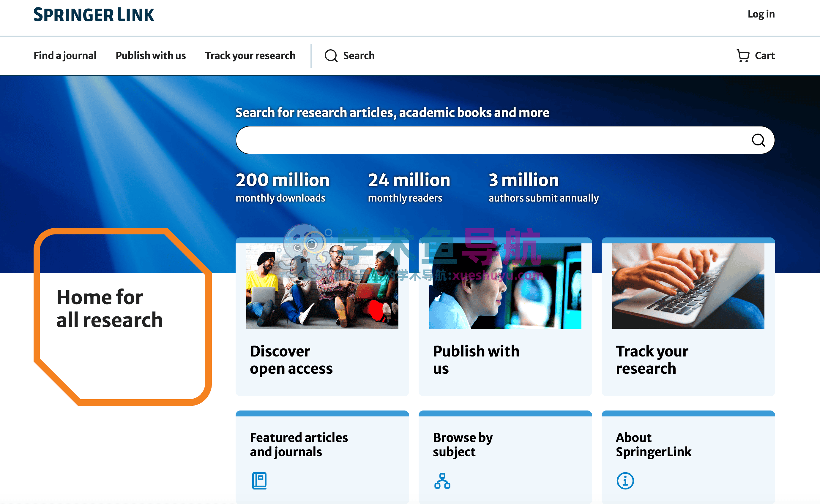Click inside the research search input field
The image size is (820, 504).
click(467, 140)
